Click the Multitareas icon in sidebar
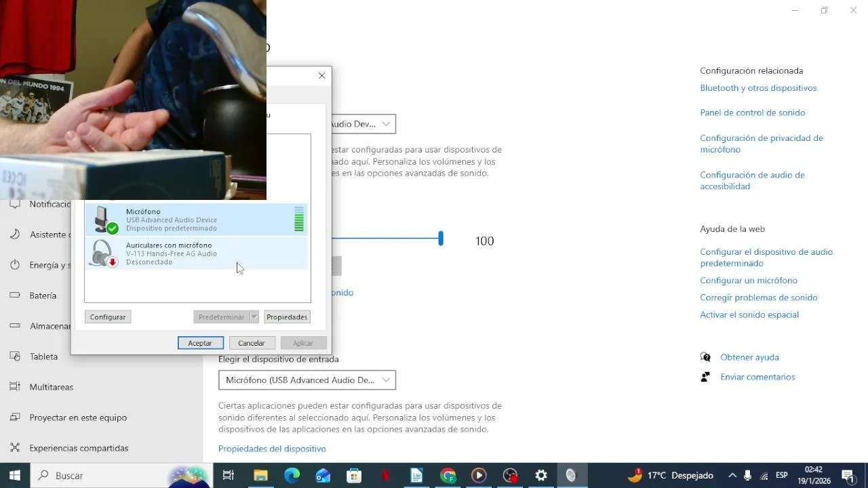The width and height of the screenshot is (868, 488). point(15,387)
